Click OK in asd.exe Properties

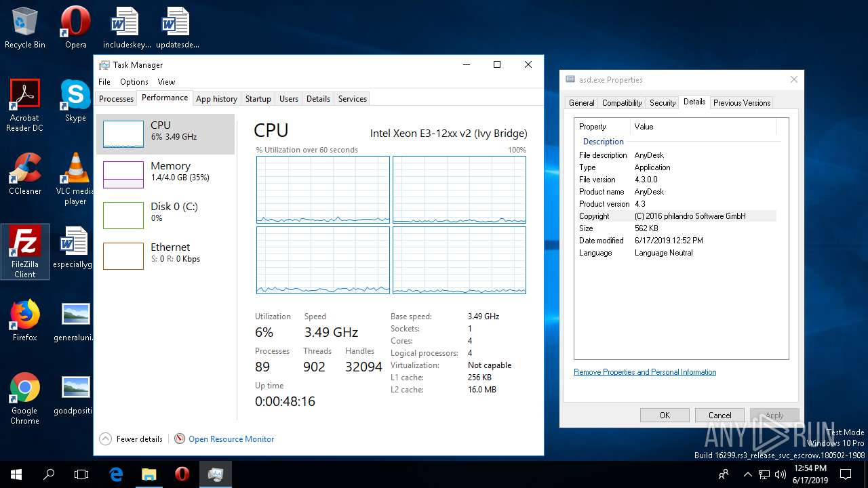click(665, 415)
